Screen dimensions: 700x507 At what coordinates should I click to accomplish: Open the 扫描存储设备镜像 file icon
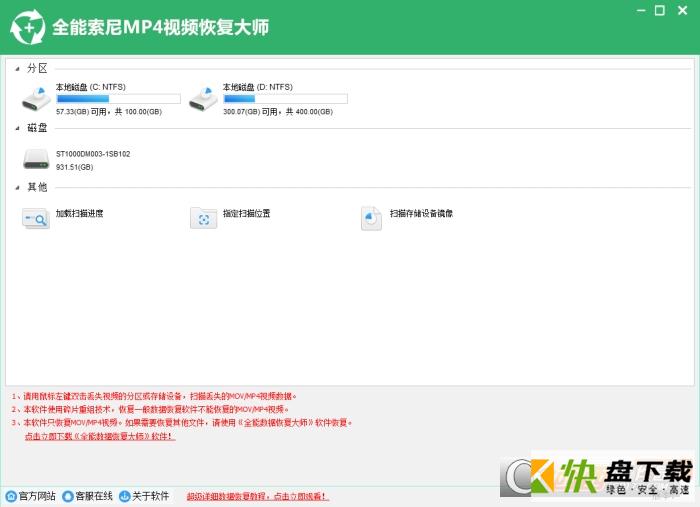(371, 218)
